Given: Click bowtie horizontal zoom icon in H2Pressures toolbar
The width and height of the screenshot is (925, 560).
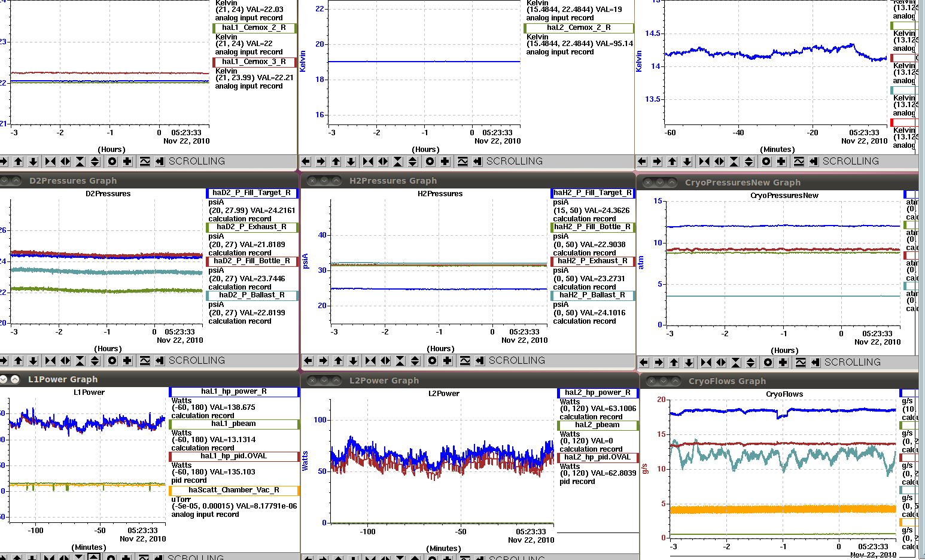Looking at the screenshot, I should pyautogui.click(x=370, y=361).
